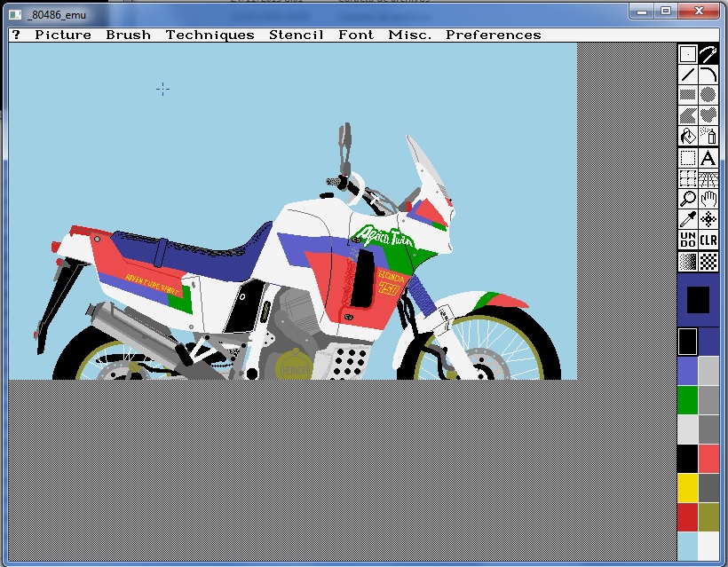Select the filled rectangle tool
The height and width of the screenshot is (567, 728).
(688, 95)
